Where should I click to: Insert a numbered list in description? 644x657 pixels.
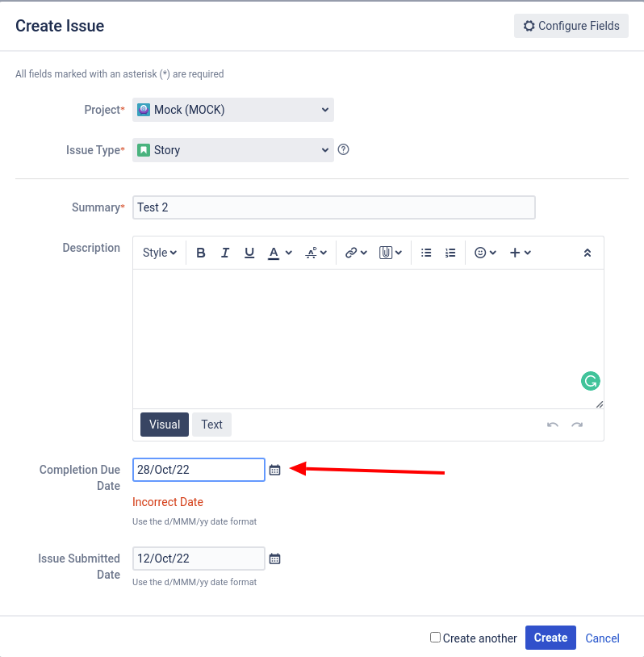pyautogui.click(x=450, y=253)
